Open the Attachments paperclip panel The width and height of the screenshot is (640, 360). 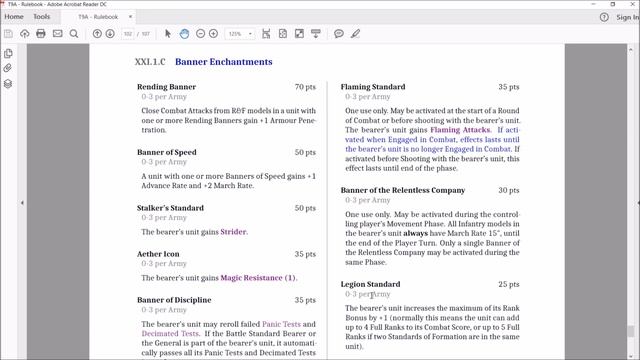tap(8, 68)
